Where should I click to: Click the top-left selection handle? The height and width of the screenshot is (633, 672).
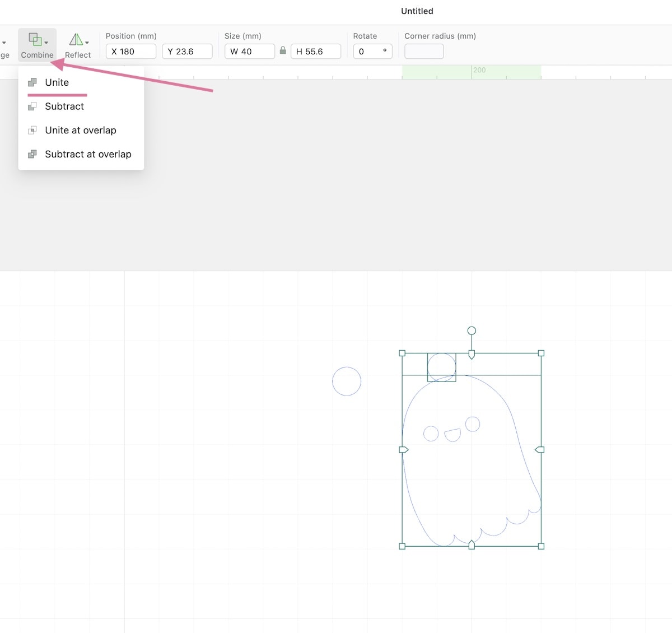pos(402,353)
